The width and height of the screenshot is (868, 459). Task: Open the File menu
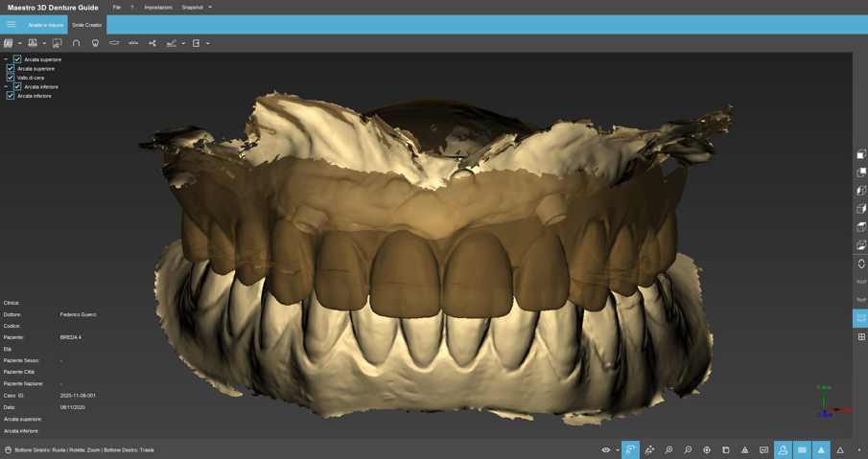[117, 8]
